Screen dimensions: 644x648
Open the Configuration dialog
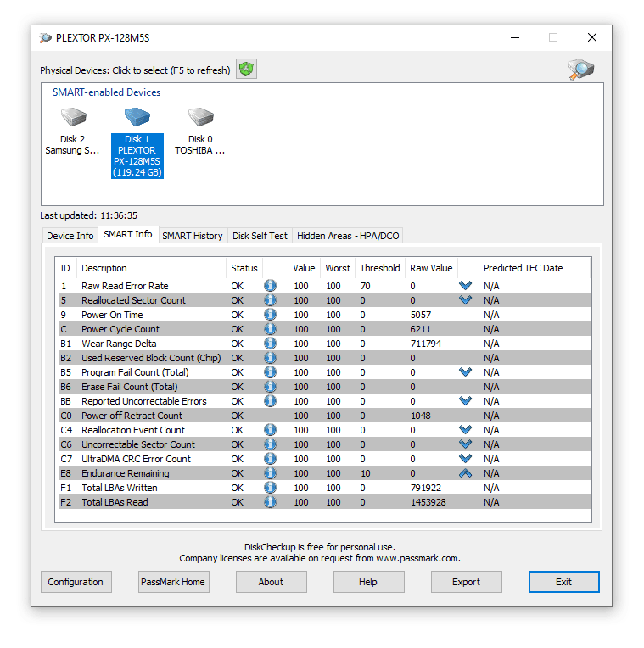(x=76, y=582)
